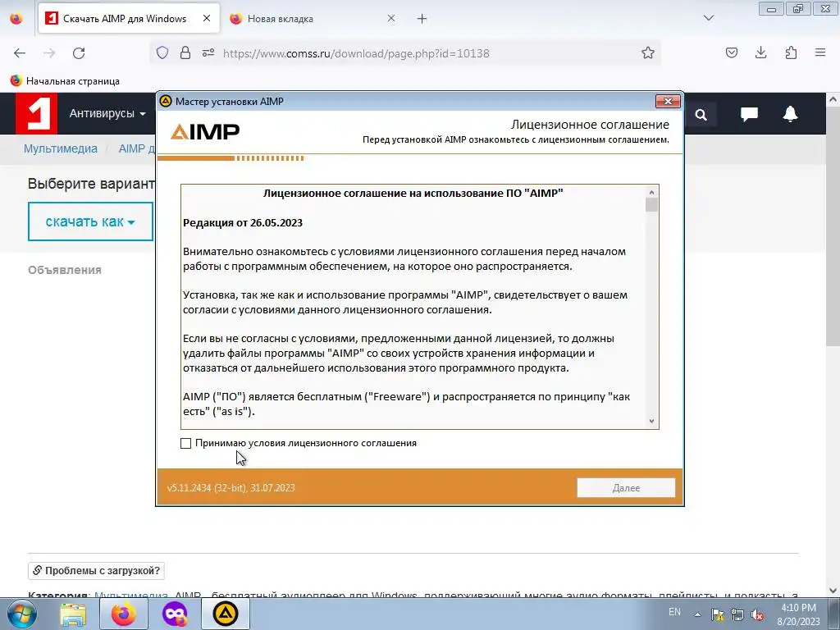This screenshot has height=630, width=840.
Task: Click the Action Center flag tray icon
Action: pyautogui.click(x=717, y=615)
